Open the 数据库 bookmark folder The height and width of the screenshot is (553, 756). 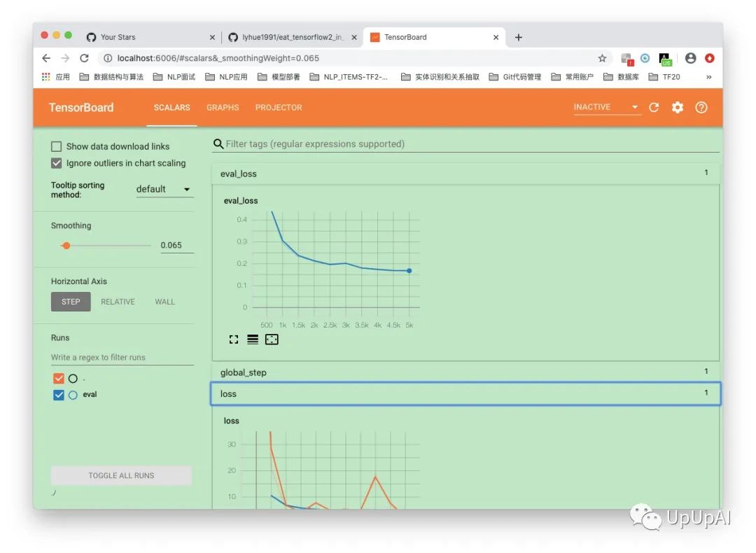point(621,77)
